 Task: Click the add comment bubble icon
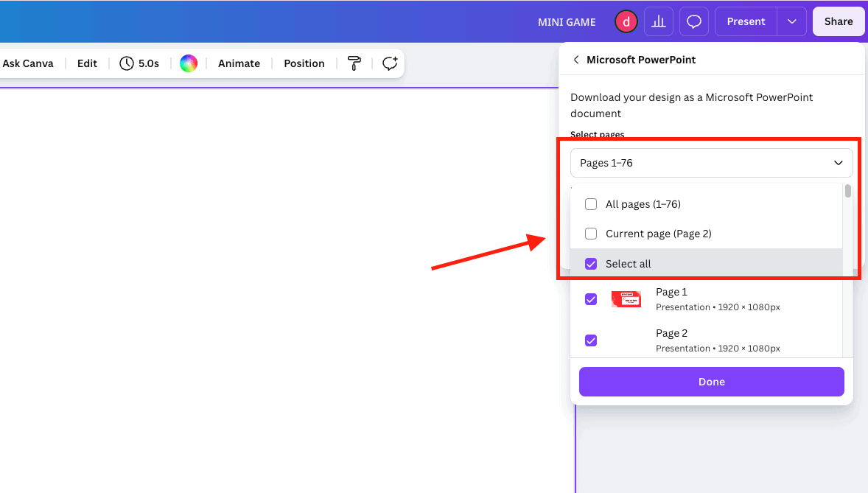click(390, 63)
